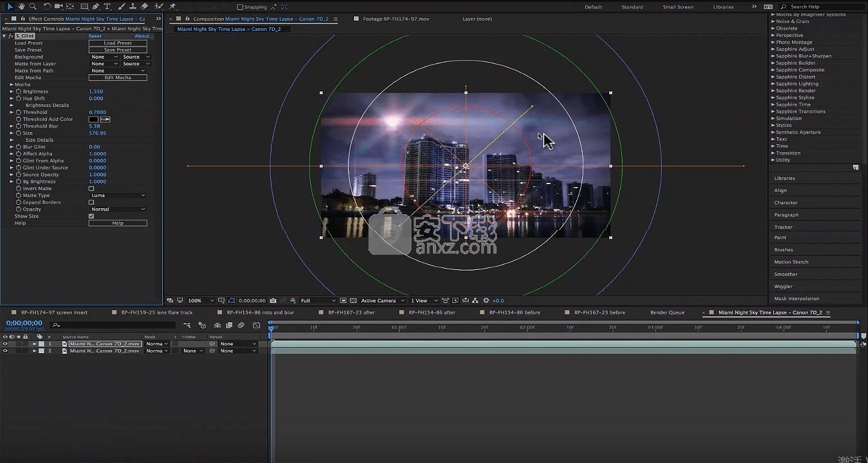Click the Edit Mocha button
Viewport: 868px width, 463px height.
[118, 78]
